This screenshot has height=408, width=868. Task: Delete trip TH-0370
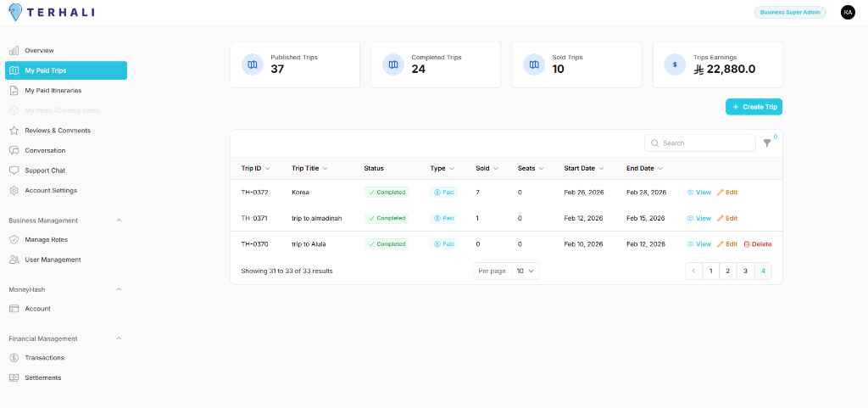point(757,244)
